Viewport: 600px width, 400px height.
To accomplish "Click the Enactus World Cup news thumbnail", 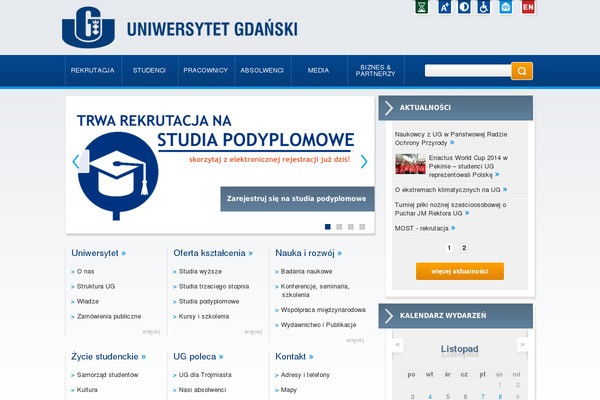I will tap(410, 164).
